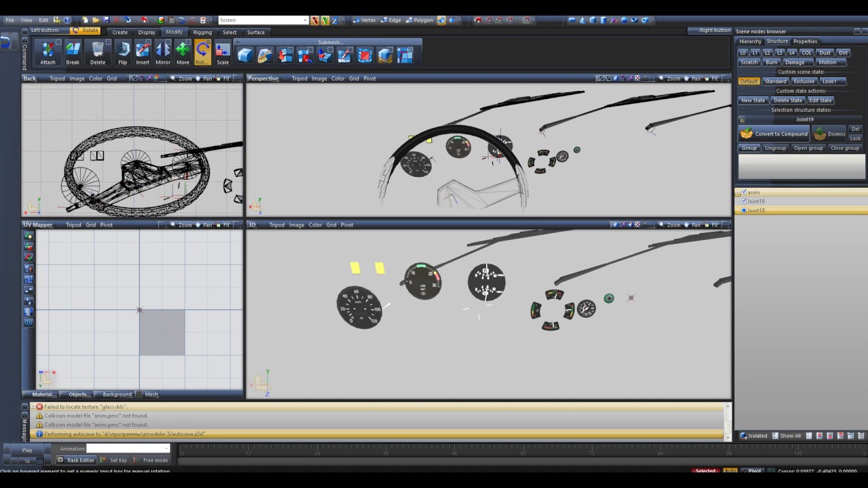868x488 pixels.
Task: Switch to the Rigging tab
Action: coord(202,32)
